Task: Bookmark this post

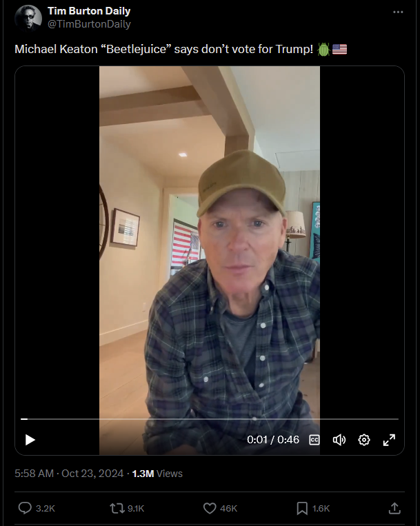Action: (x=302, y=508)
